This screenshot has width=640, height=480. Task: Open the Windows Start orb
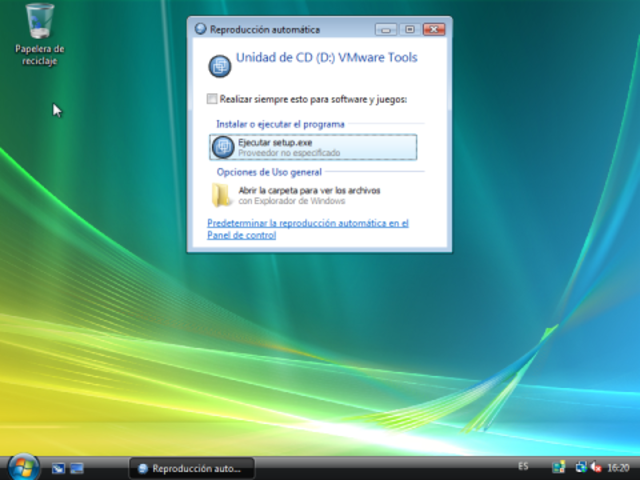[23, 467]
